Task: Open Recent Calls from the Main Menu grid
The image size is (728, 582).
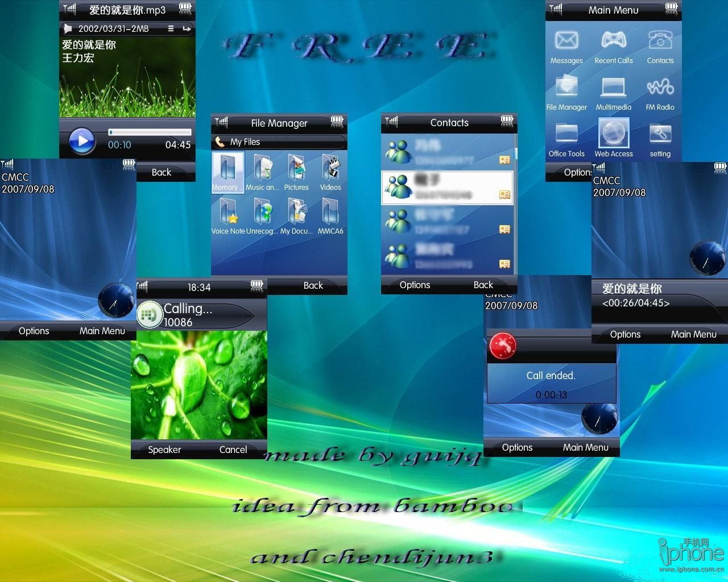Action: point(614,48)
